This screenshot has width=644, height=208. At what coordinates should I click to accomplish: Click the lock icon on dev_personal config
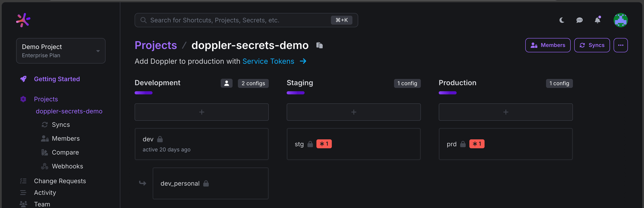206,183
